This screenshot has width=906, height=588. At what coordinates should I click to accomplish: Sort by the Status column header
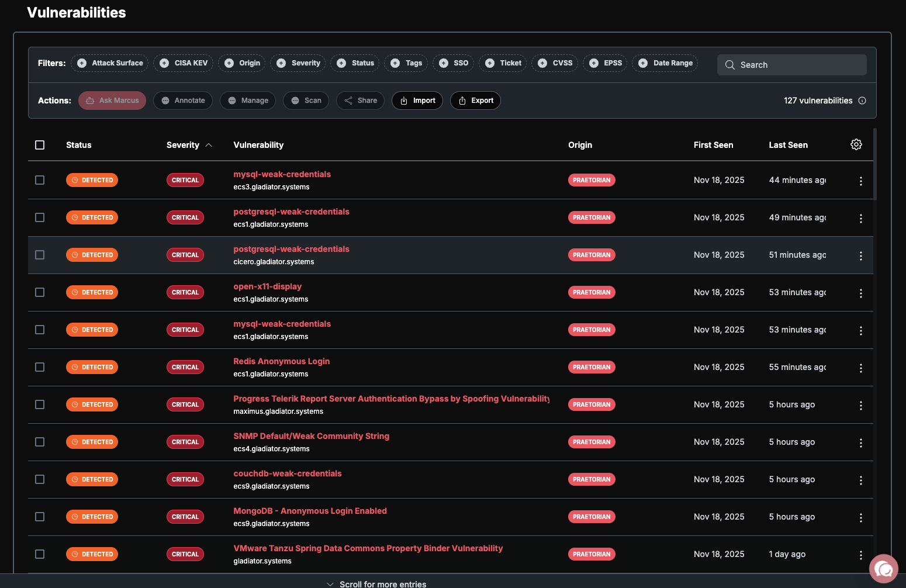click(79, 145)
